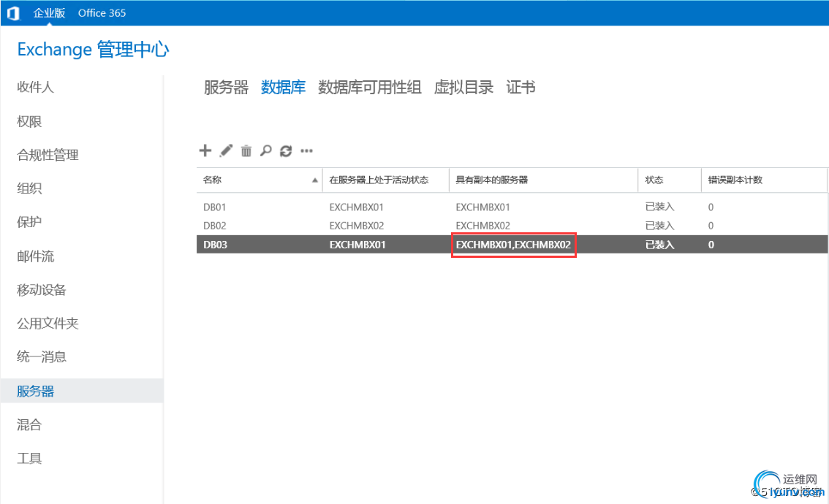Select the DB03 database row
Viewport: 829px width, 504px height.
click(x=511, y=244)
